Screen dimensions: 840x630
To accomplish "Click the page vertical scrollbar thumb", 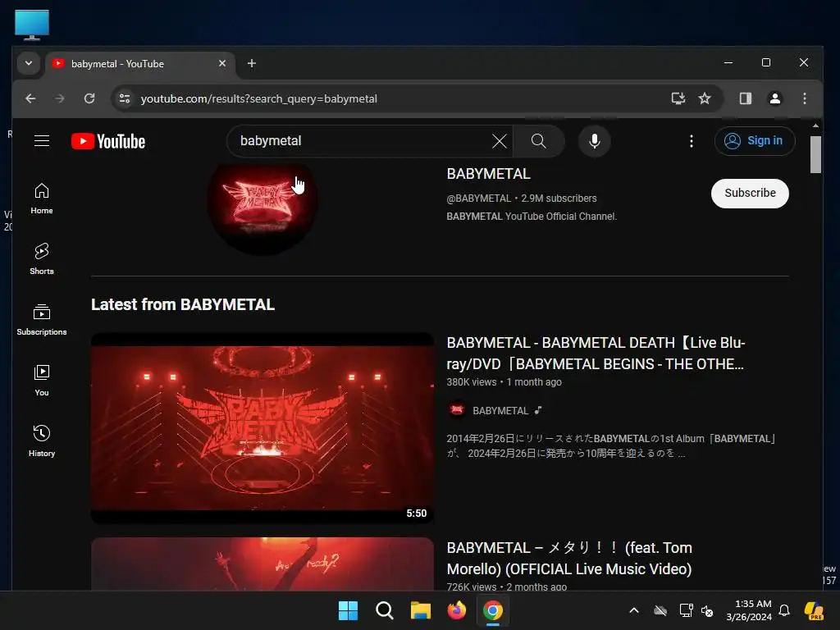I will [x=815, y=155].
